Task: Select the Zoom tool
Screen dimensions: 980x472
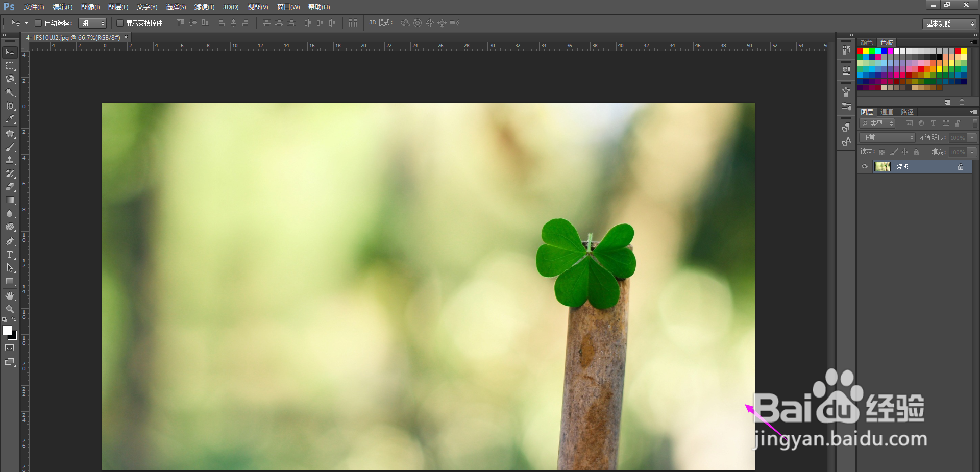Action: pyautogui.click(x=10, y=309)
